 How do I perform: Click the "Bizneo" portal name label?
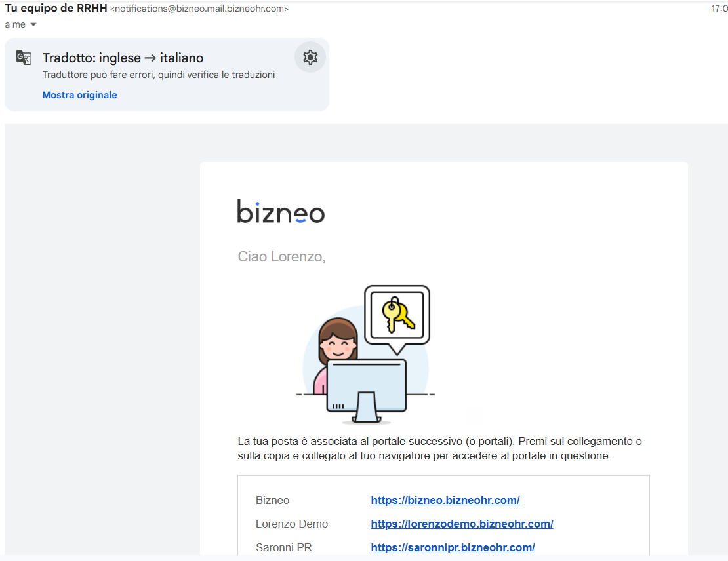272,500
